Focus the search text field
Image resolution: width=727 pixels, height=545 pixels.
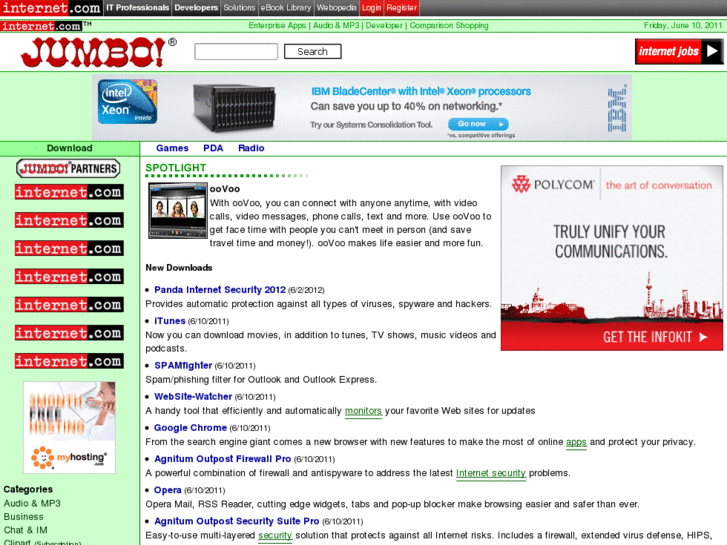pyautogui.click(x=236, y=51)
